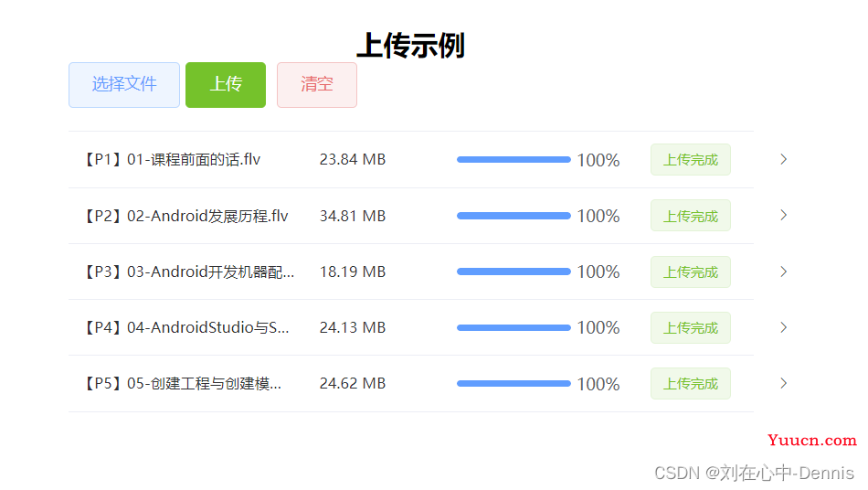Select file name 【P1】01-课程前面的话.flv
This screenshot has width=868, height=490.
pos(172,159)
